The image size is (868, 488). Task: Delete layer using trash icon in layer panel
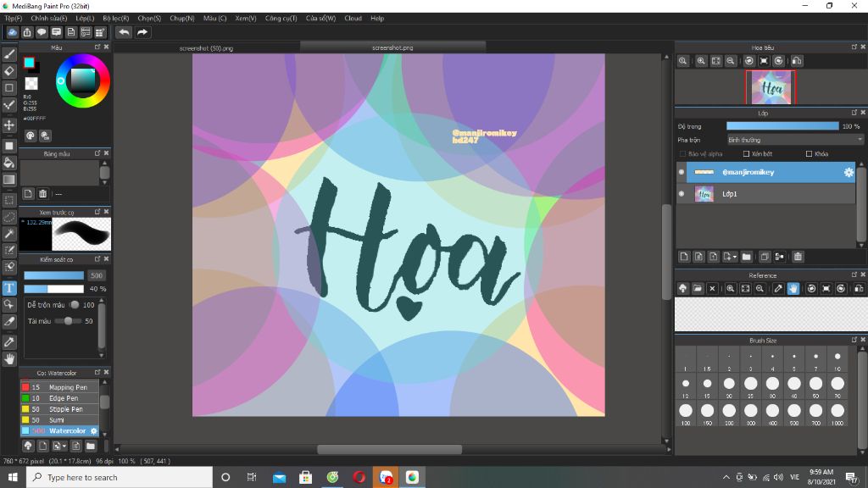pyautogui.click(x=798, y=257)
